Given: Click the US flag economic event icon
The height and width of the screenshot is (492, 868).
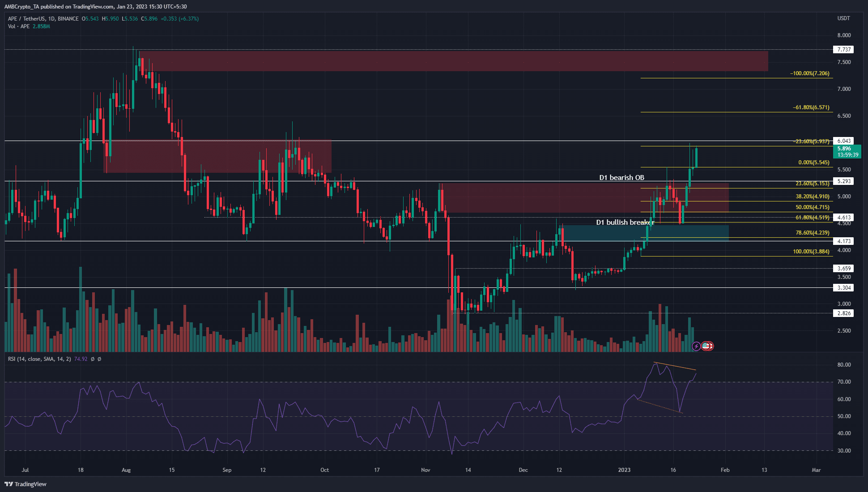Looking at the screenshot, I should click(x=706, y=346).
